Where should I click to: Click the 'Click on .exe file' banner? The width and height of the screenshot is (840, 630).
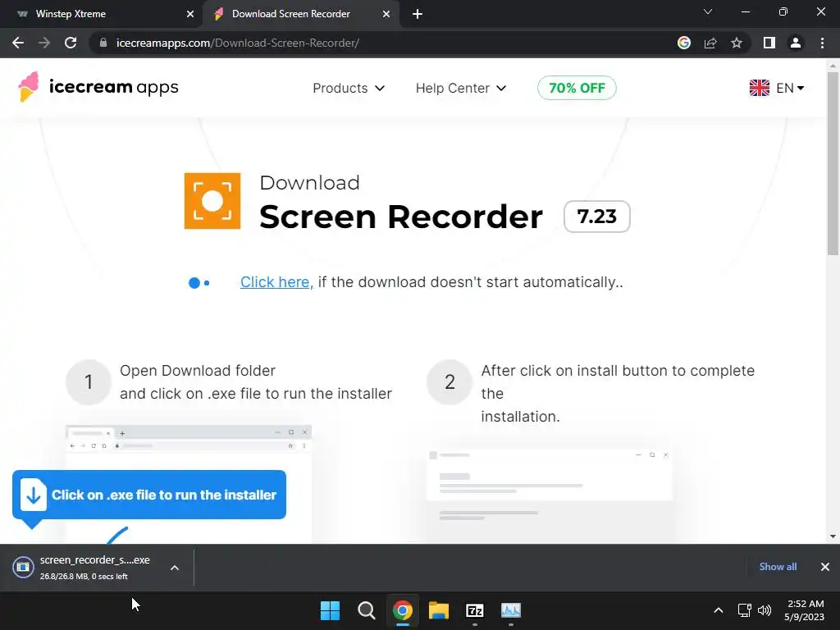(149, 495)
